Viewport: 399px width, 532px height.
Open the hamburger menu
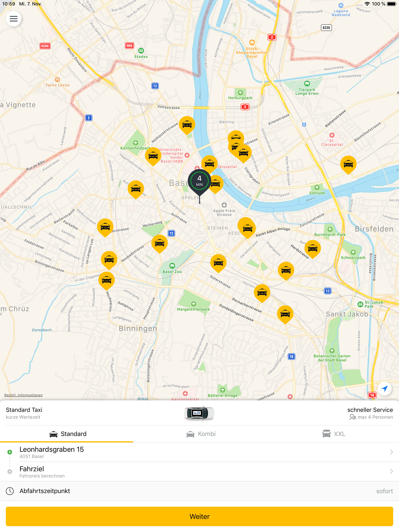(x=13, y=18)
